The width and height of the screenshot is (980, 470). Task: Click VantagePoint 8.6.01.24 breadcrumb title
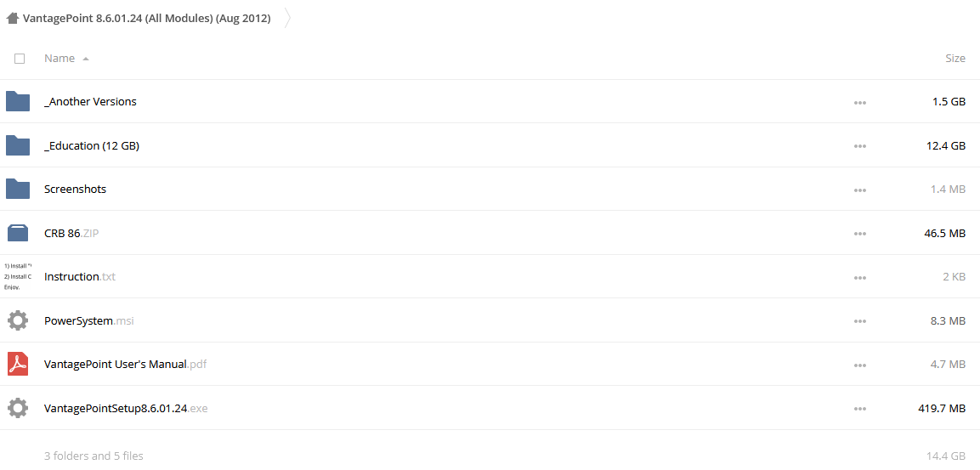(x=147, y=19)
